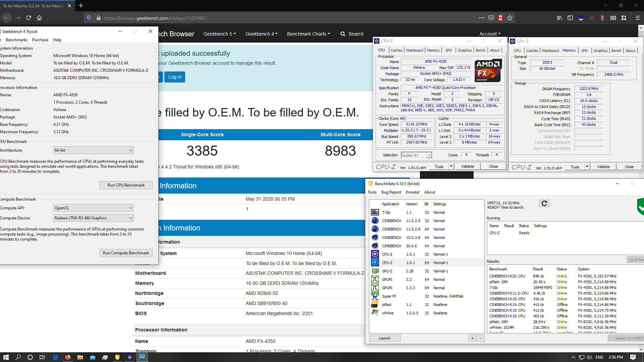Open a new browser tab
Viewport: 644px width, 362px height.
[81, 5]
